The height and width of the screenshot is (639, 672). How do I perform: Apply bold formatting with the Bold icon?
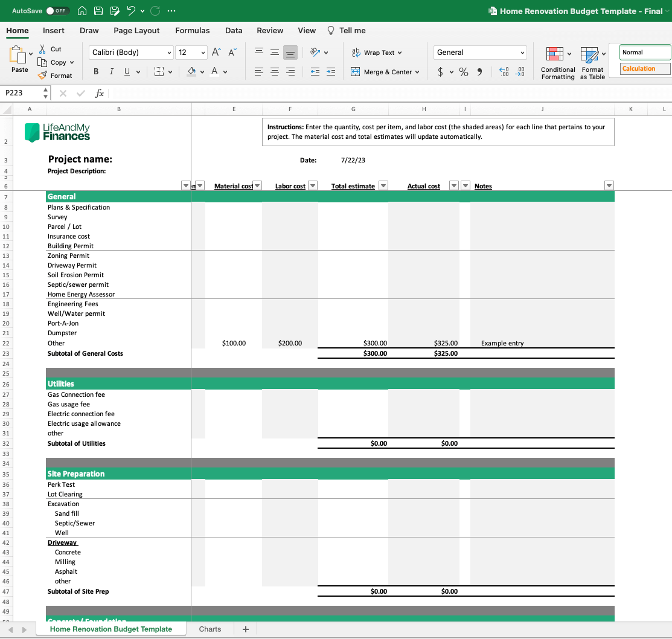(95, 71)
